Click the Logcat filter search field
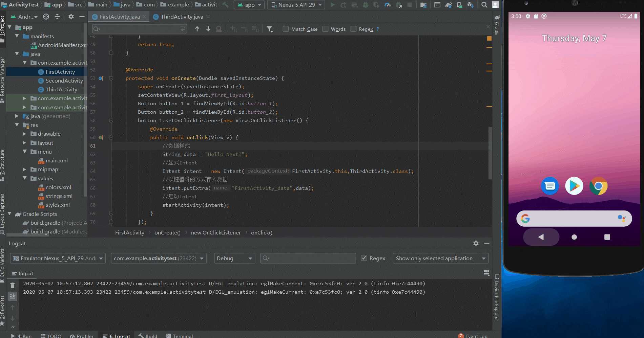Viewport: 644px width, 338px height. pyautogui.click(x=311, y=258)
